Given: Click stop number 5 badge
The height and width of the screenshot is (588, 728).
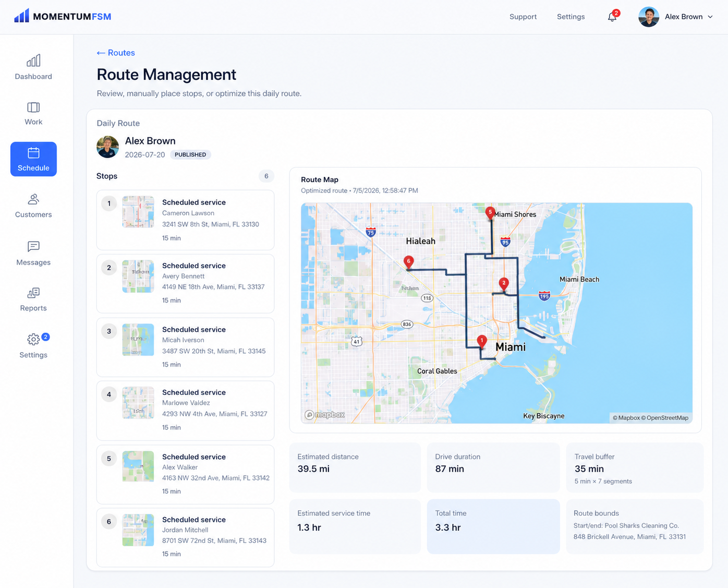Looking at the screenshot, I should [109, 459].
